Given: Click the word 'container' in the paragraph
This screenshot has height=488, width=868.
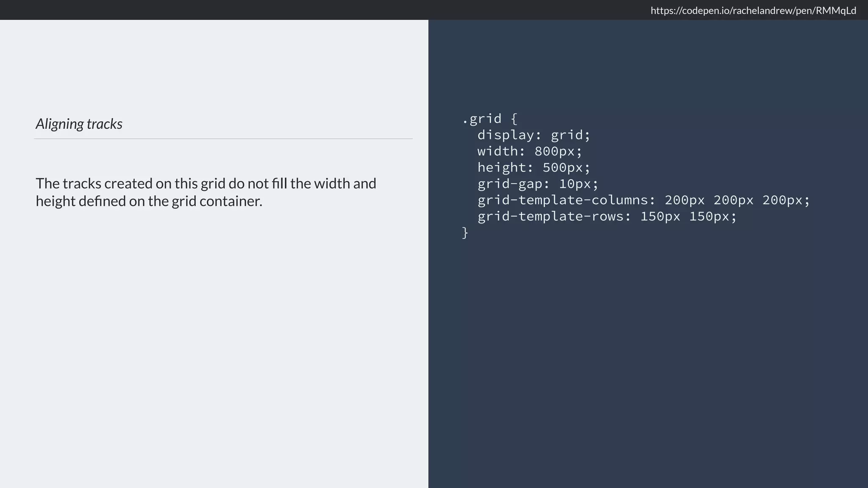Looking at the screenshot, I should [229, 201].
